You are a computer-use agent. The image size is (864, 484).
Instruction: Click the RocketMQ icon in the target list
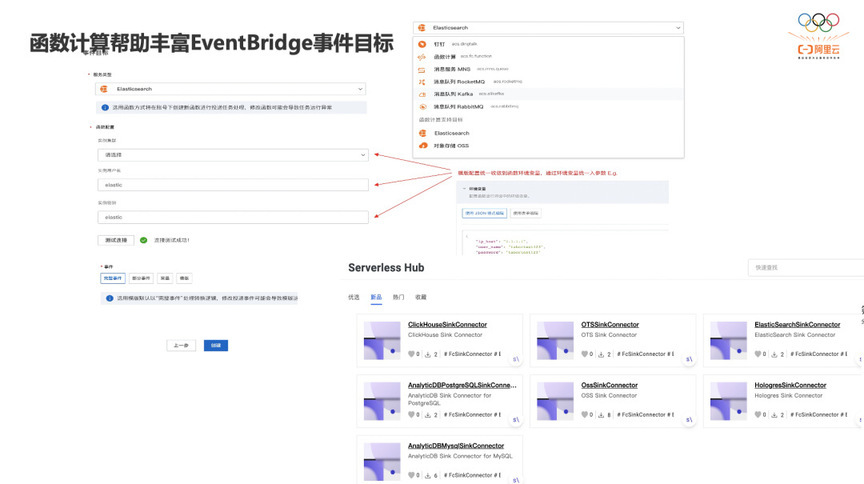pyautogui.click(x=422, y=82)
